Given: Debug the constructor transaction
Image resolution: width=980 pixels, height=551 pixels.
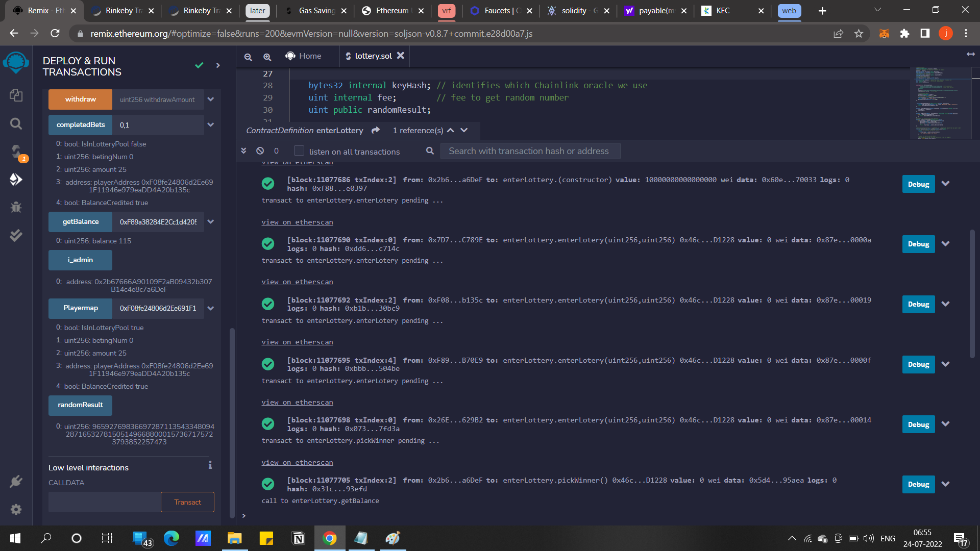Looking at the screenshot, I should tap(918, 184).
